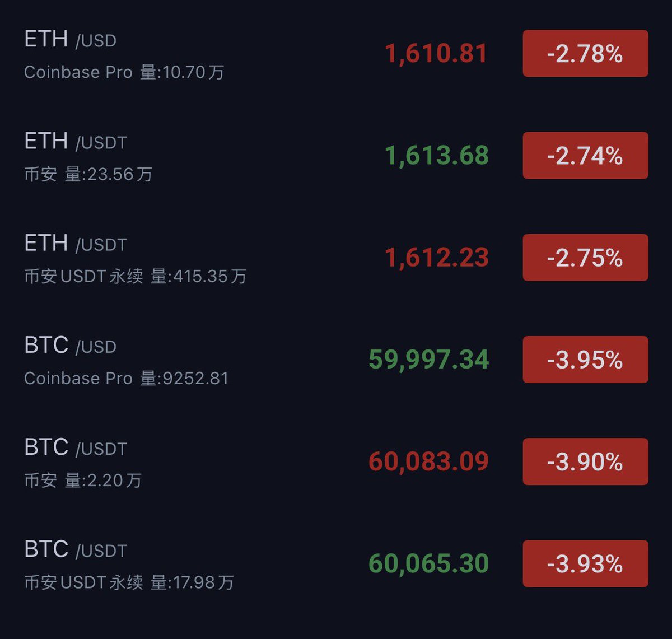Screen dimensions: 672x639
Task: Click the -2.75% change badge
Action: [585, 258]
